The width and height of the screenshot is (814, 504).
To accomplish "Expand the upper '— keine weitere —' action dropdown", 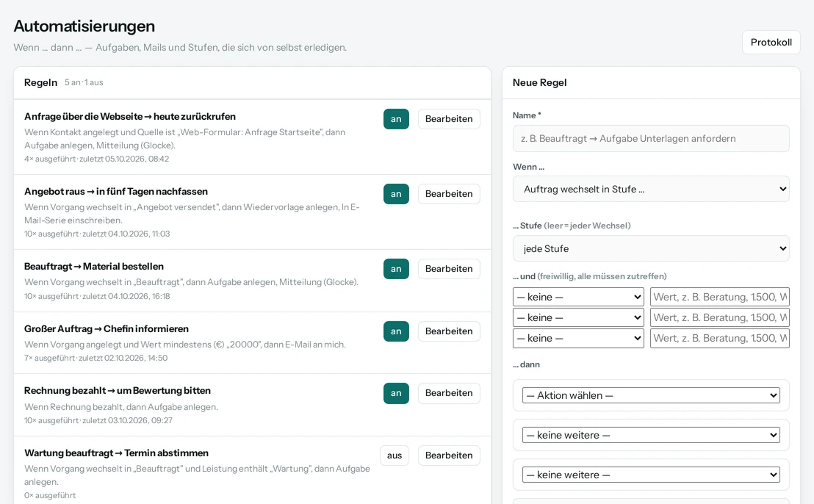I will pyautogui.click(x=651, y=435).
